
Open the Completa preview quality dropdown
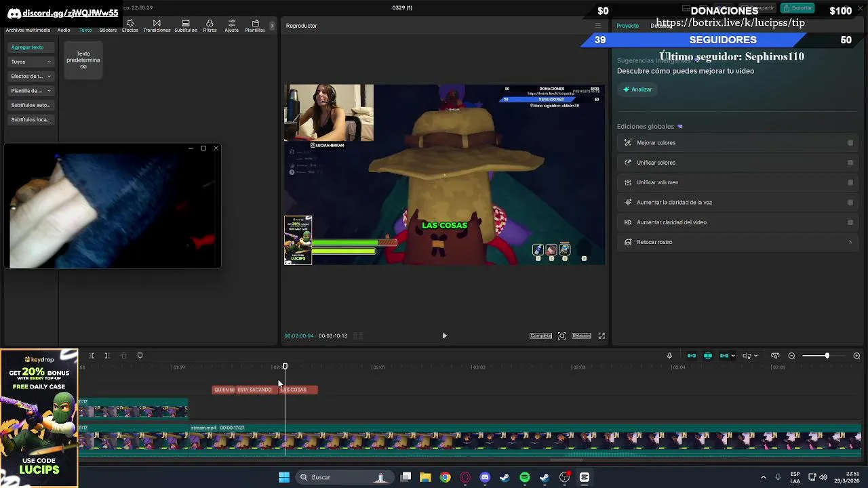540,335
